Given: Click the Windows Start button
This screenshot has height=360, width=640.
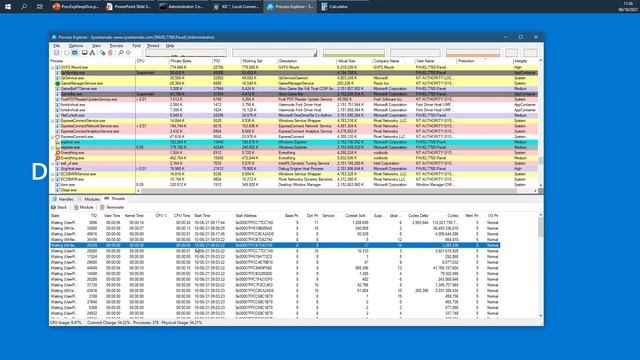Looking at the screenshot, I should tap(8, 7).
